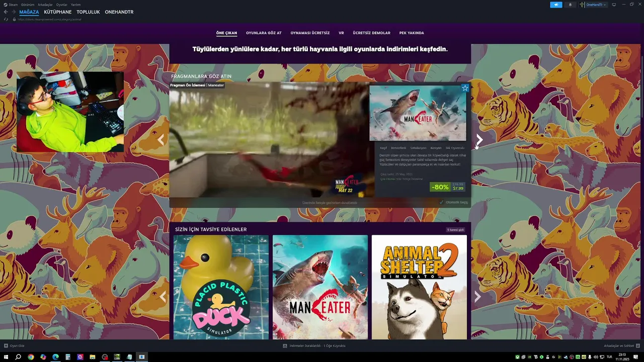Viewport: 644px width, 362px height.
Task: Open the clock showing 23:13
Action: 622,357
